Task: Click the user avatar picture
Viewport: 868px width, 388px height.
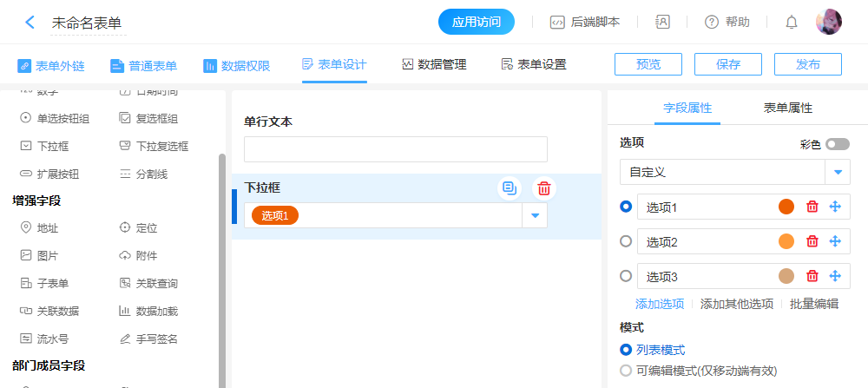Action: pyautogui.click(x=829, y=22)
